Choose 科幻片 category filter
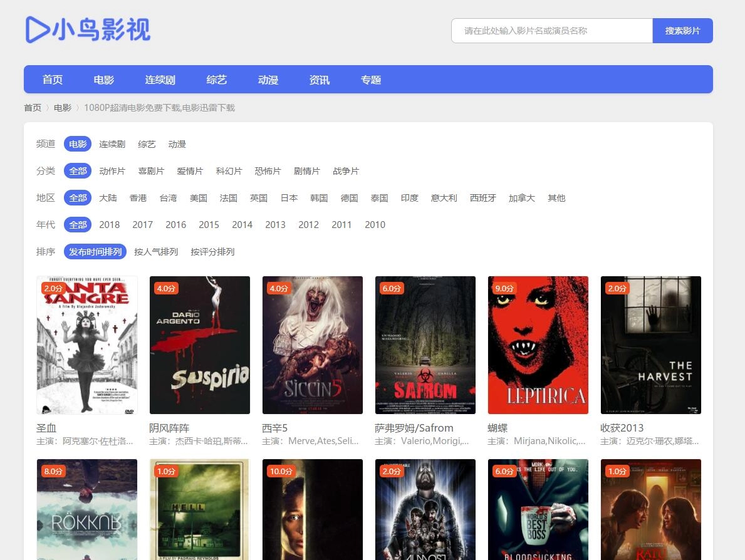The width and height of the screenshot is (745, 560). (229, 171)
